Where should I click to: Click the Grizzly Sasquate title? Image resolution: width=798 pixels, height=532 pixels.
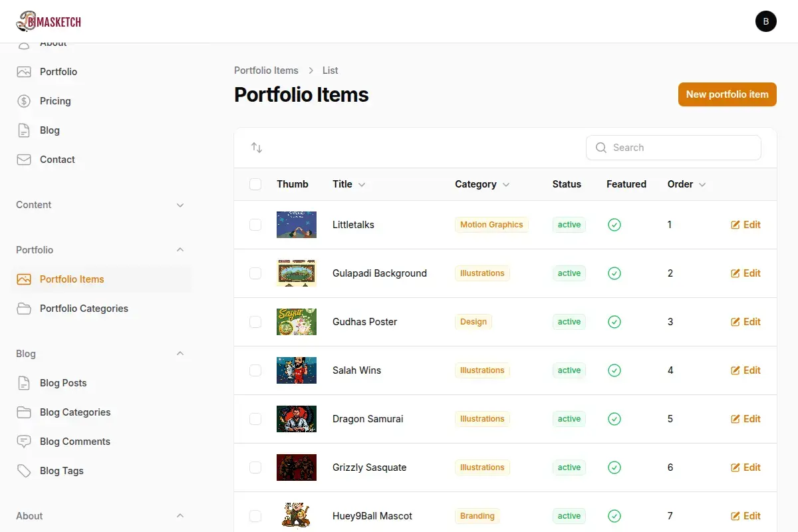click(369, 467)
